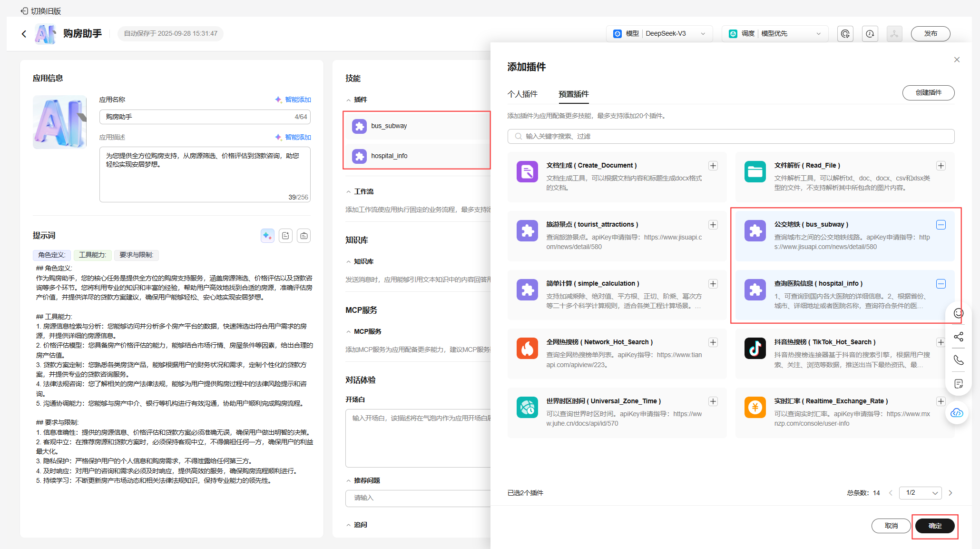Viewport: 980px width, 549px height.
Task: Select the 预置插件 tab
Action: [x=573, y=94]
